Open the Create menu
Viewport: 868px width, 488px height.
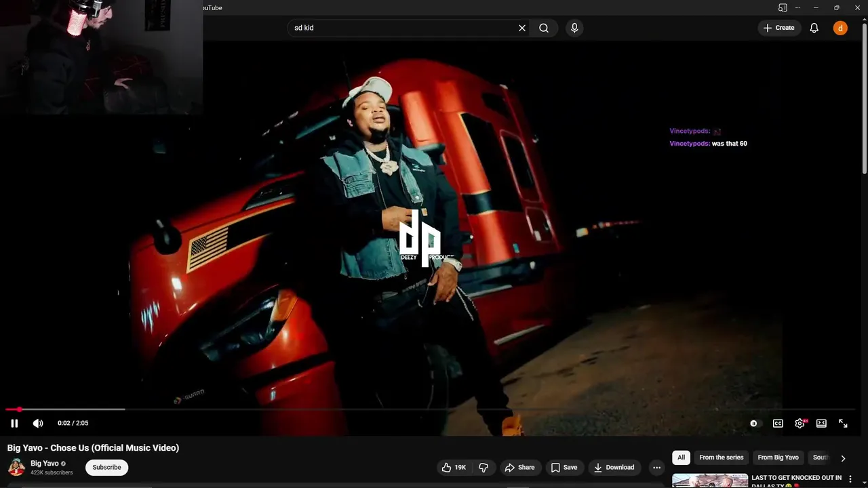pos(778,28)
